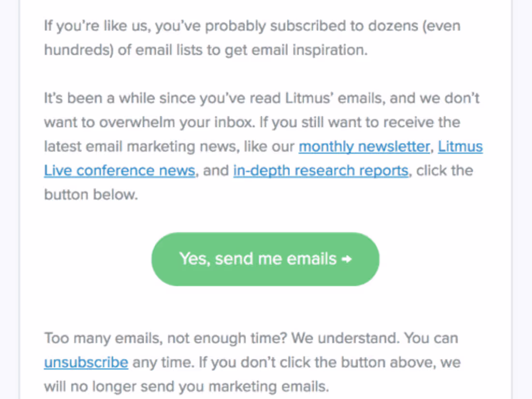Viewport: 532px width, 399px height.
Task: Click the arrow icon on the green button
Action: tap(346, 259)
